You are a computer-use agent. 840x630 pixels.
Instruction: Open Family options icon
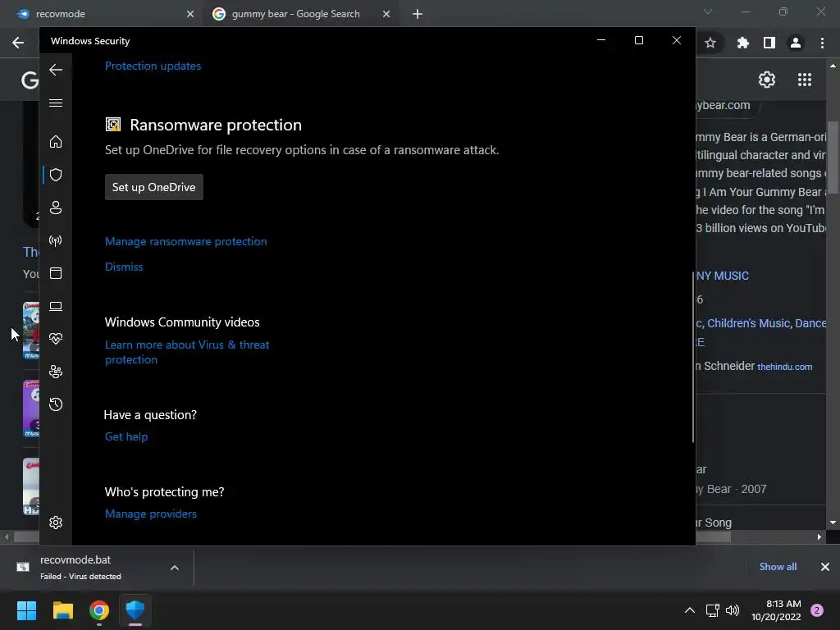56,372
